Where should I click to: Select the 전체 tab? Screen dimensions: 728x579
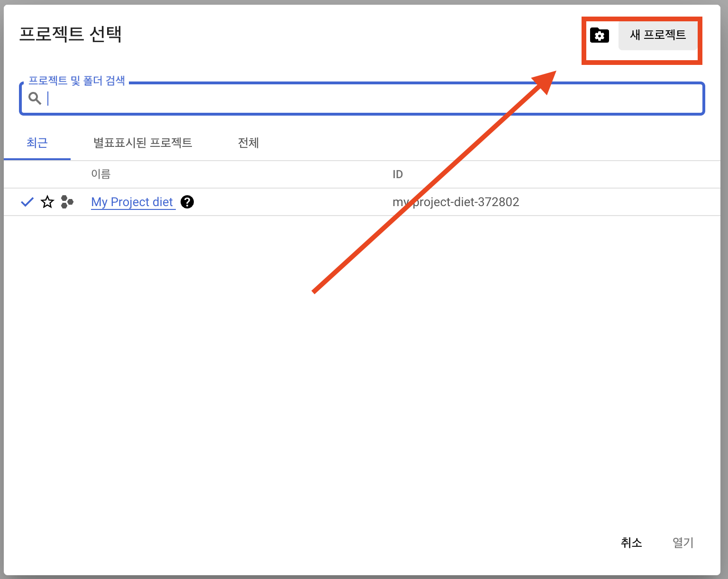pos(248,143)
